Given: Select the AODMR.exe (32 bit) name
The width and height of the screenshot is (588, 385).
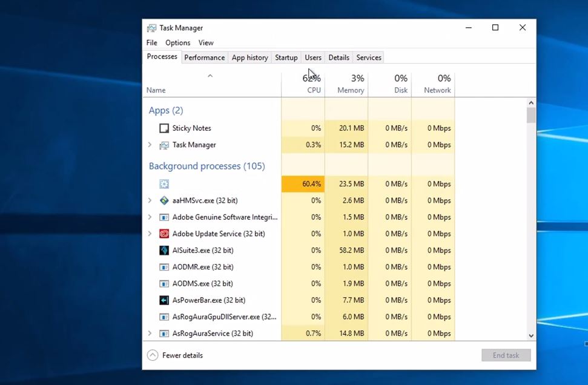Looking at the screenshot, I should (203, 267).
